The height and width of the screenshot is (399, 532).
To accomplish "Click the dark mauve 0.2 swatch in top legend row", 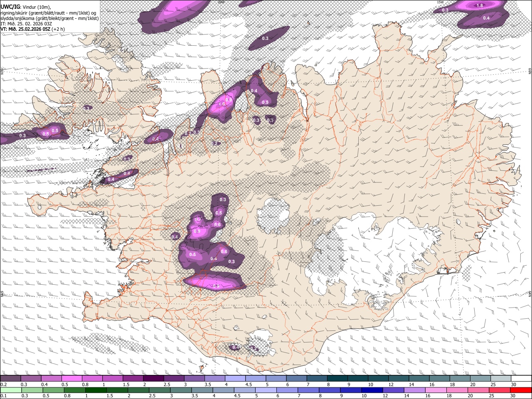I will (x=10, y=379).
